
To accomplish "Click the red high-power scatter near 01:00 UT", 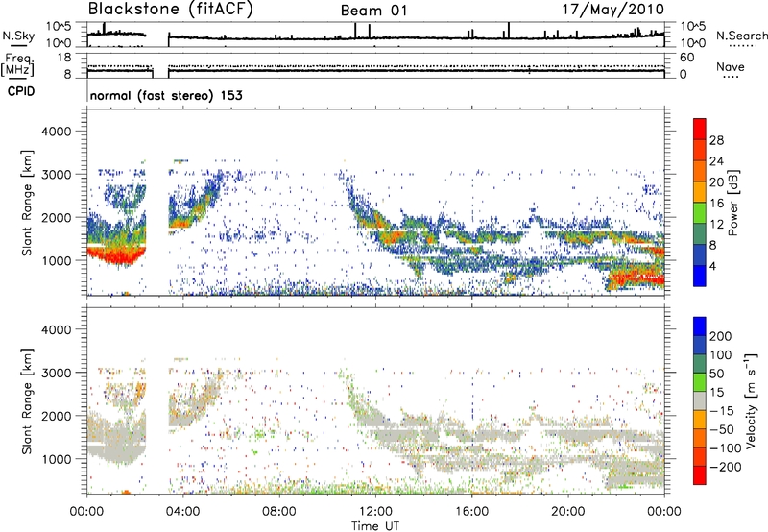I will pos(116,255).
